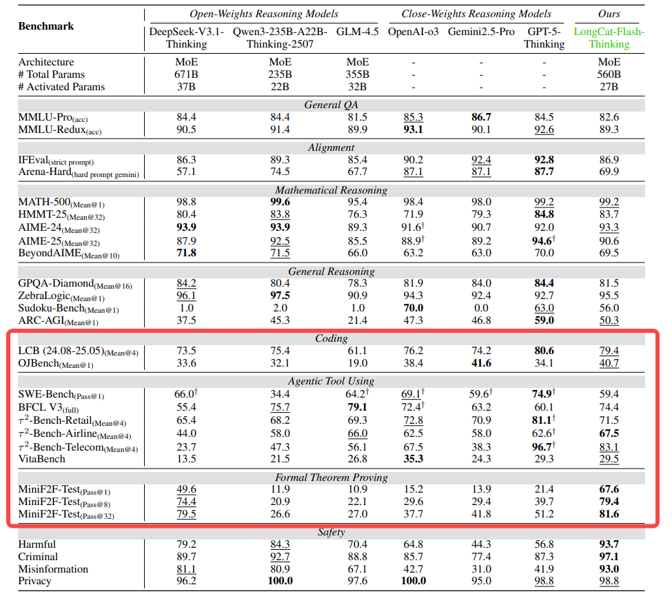Select the 'LCB (24.08-25.05)' row label
Image resolution: width=672 pixels, height=616 pixels.
(78, 351)
